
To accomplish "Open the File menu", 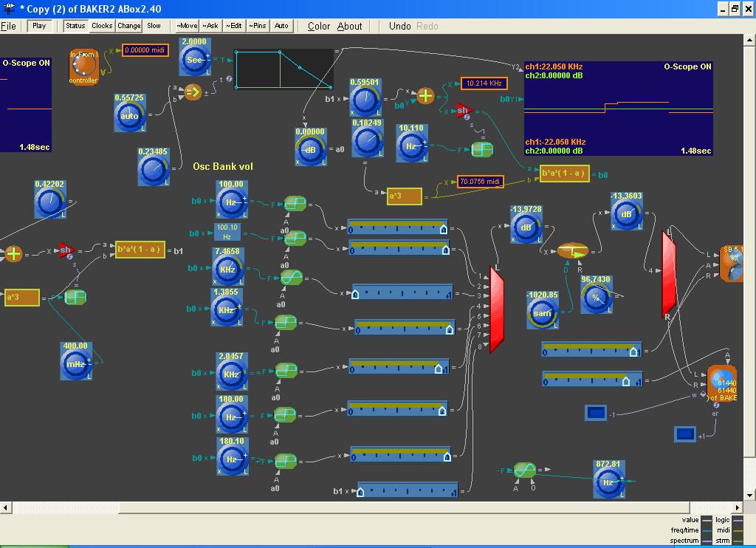I will click(x=8, y=26).
